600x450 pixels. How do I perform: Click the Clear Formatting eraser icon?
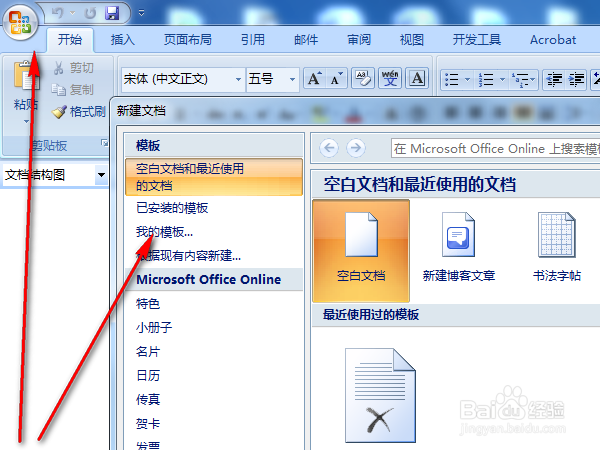(x=363, y=78)
